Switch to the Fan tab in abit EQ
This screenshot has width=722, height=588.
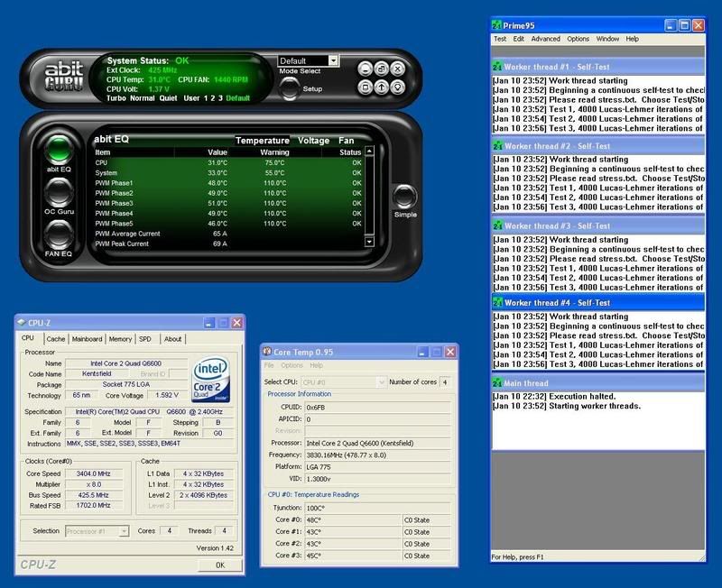tap(347, 141)
